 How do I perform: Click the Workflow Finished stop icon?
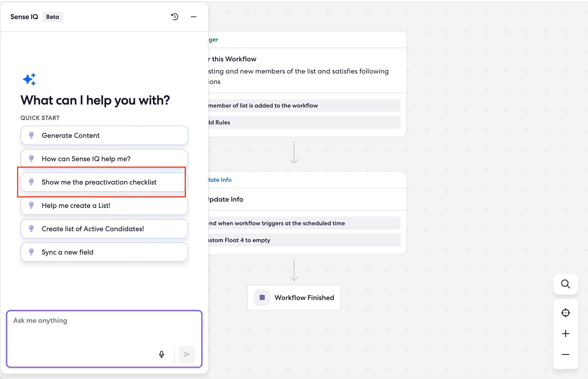[262, 297]
